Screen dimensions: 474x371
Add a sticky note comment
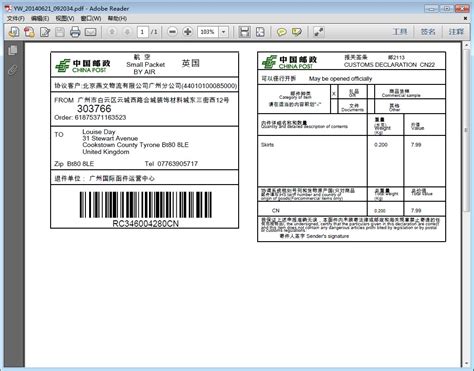(x=282, y=32)
